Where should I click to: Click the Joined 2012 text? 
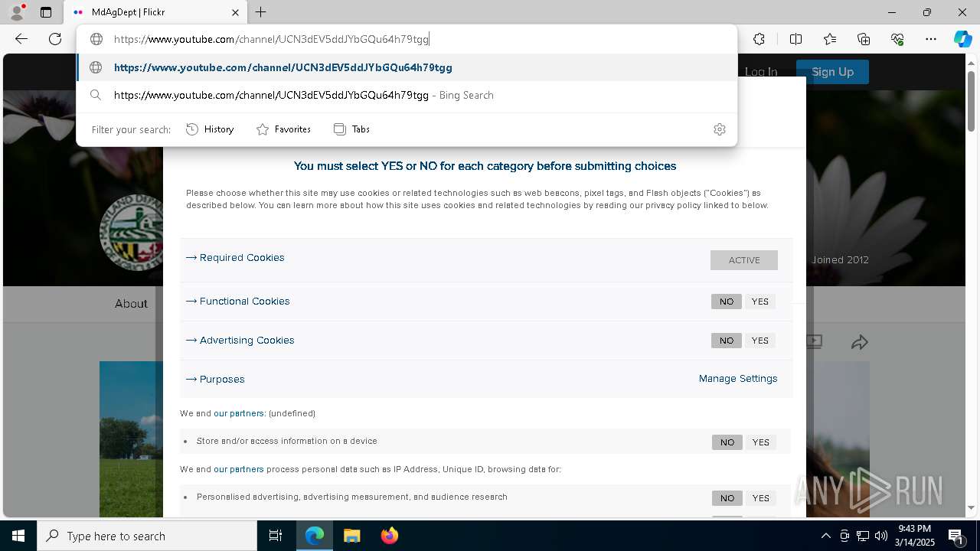click(x=841, y=260)
